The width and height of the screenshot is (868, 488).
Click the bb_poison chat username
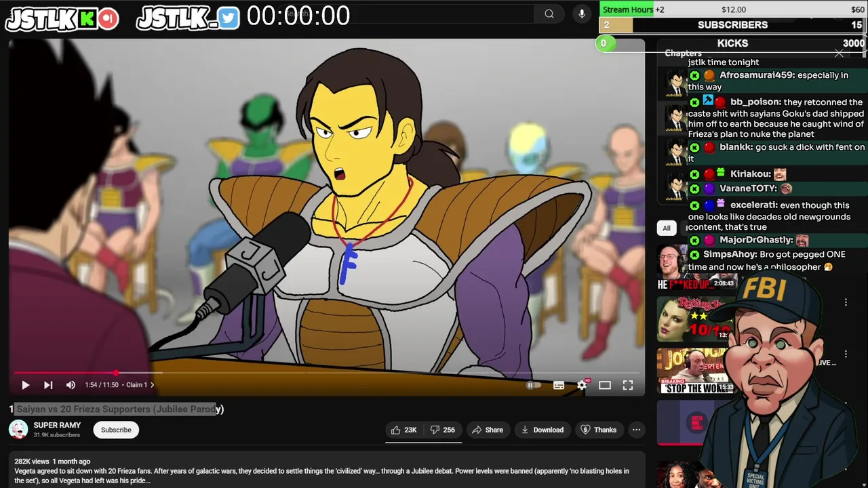[x=755, y=102]
